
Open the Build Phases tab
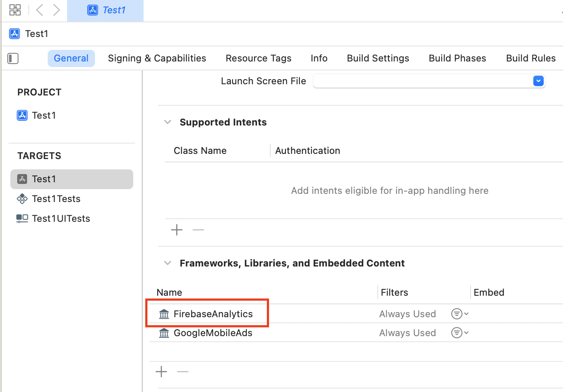tap(457, 58)
